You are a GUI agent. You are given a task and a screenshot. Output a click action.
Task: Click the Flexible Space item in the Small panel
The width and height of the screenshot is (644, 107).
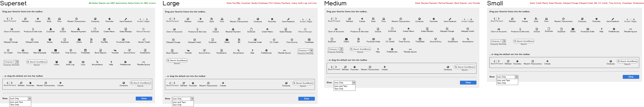click(631, 30)
